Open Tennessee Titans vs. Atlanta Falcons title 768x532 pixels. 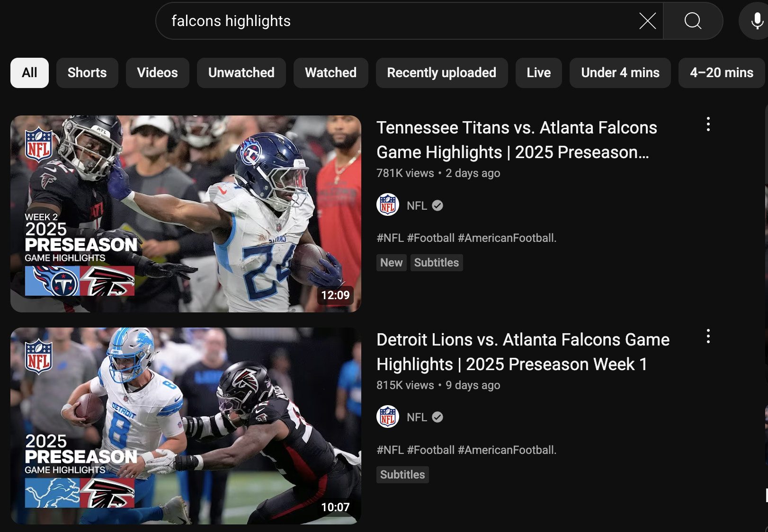pyautogui.click(x=517, y=140)
